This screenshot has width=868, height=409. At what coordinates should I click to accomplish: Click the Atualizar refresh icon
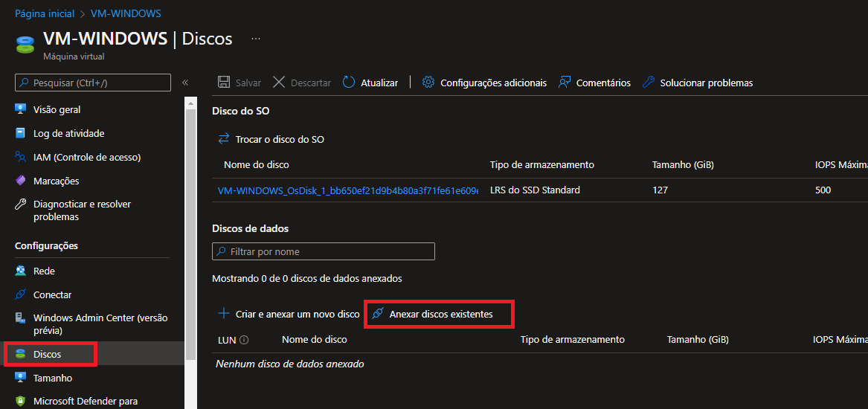[x=349, y=83]
